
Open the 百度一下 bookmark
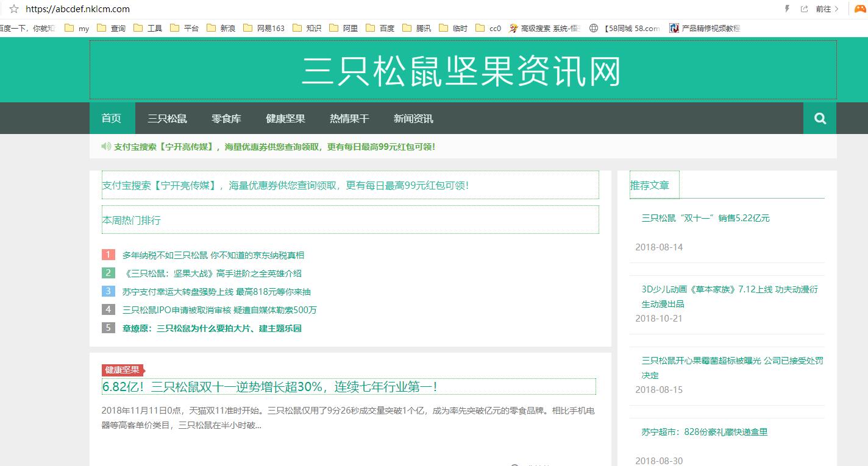27,28
